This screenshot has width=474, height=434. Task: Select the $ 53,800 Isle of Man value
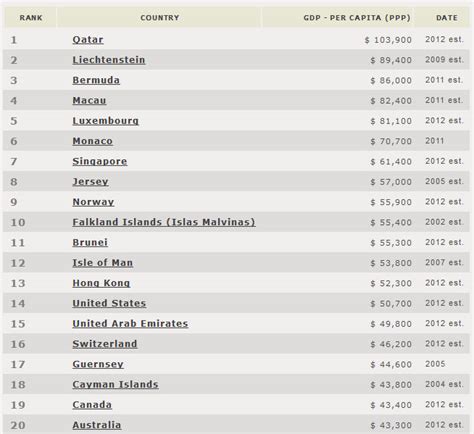pos(391,263)
